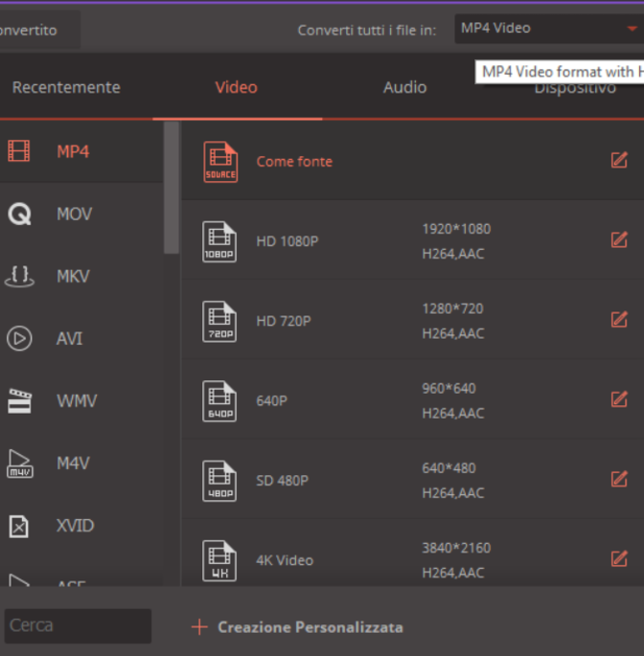This screenshot has height=656, width=644.
Task: Choose the HD 1080P preset name
Action: pyautogui.click(x=287, y=241)
